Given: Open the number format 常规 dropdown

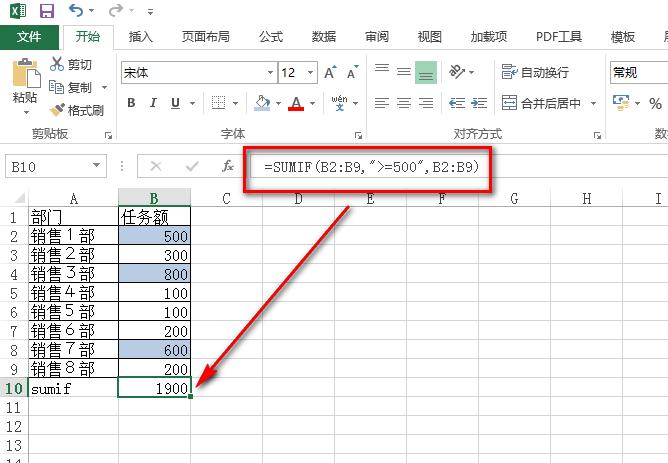Looking at the screenshot, I should click(639, 72).
